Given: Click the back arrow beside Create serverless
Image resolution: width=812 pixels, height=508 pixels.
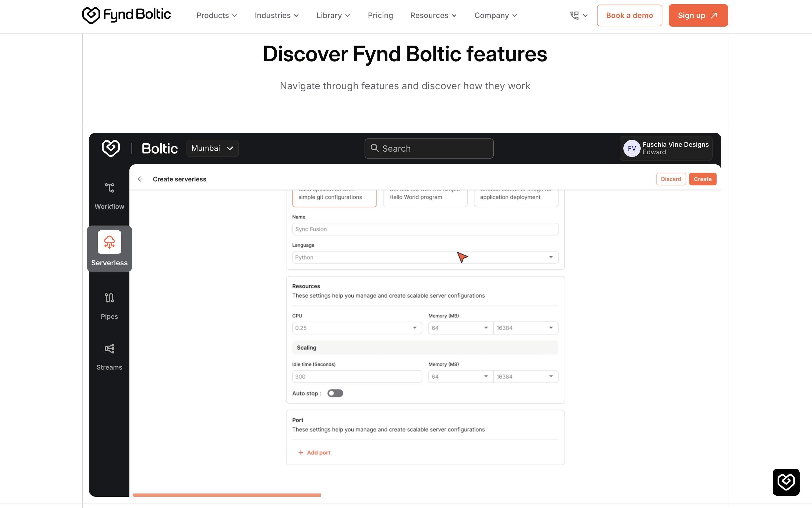Looking at the screenshot, I should (x=140, y=179).
